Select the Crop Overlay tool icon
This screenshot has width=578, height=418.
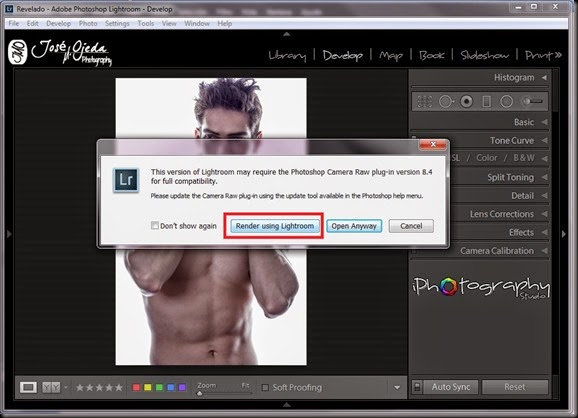424,101
